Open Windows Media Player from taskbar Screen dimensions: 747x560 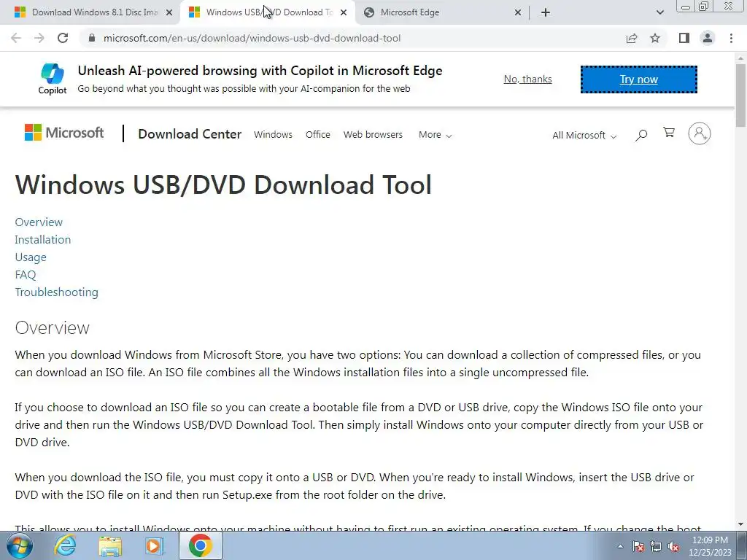(x=154, y=546)
